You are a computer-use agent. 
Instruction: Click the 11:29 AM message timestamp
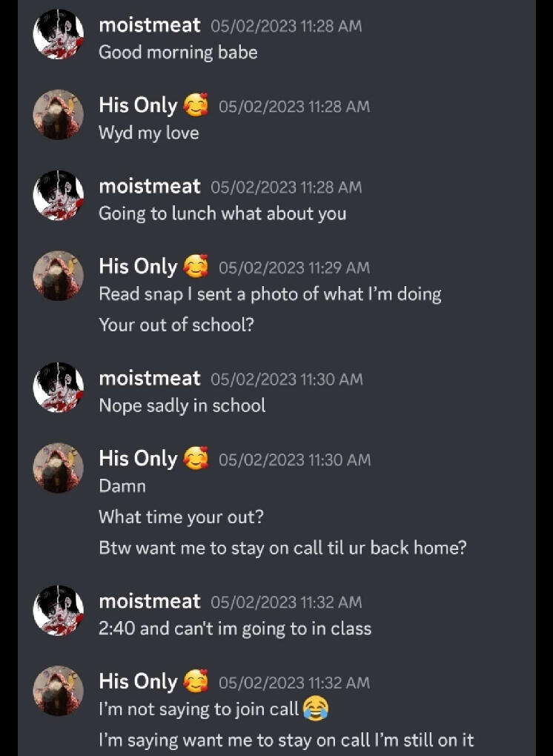(x=294, y=268)
